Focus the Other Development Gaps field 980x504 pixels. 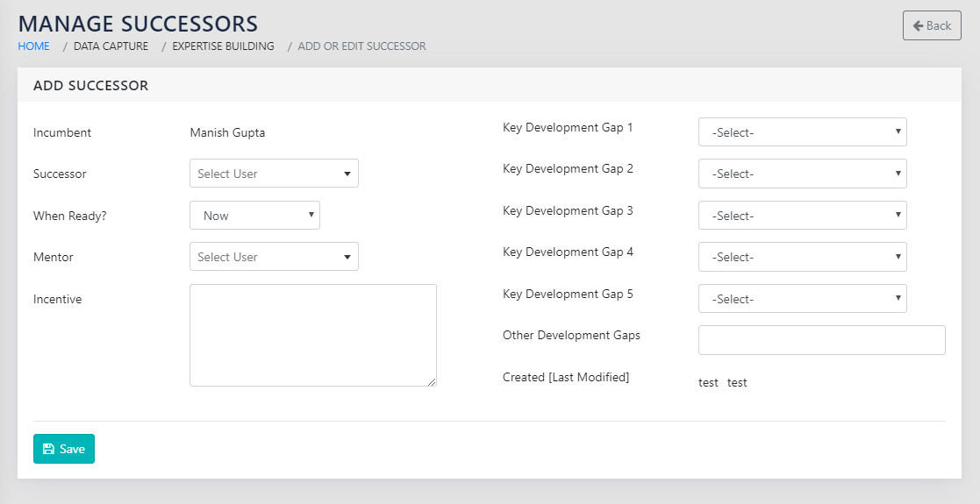click(x=821, y=340)
